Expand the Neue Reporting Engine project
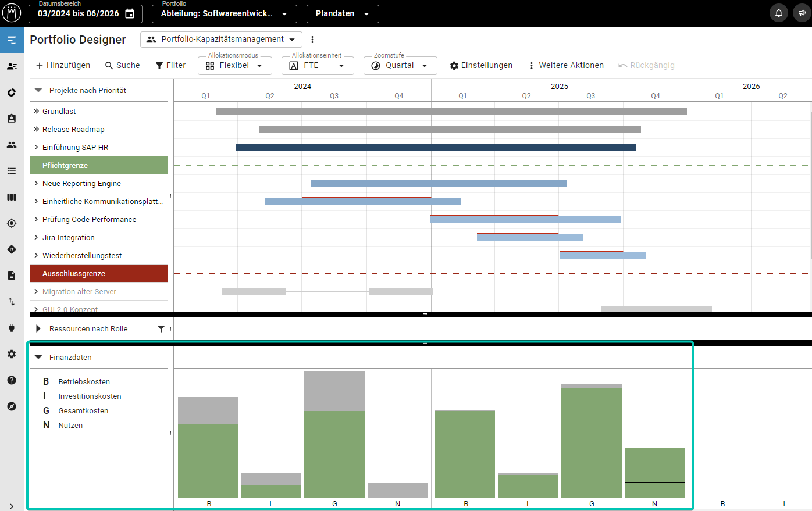 tap(36, 183)
